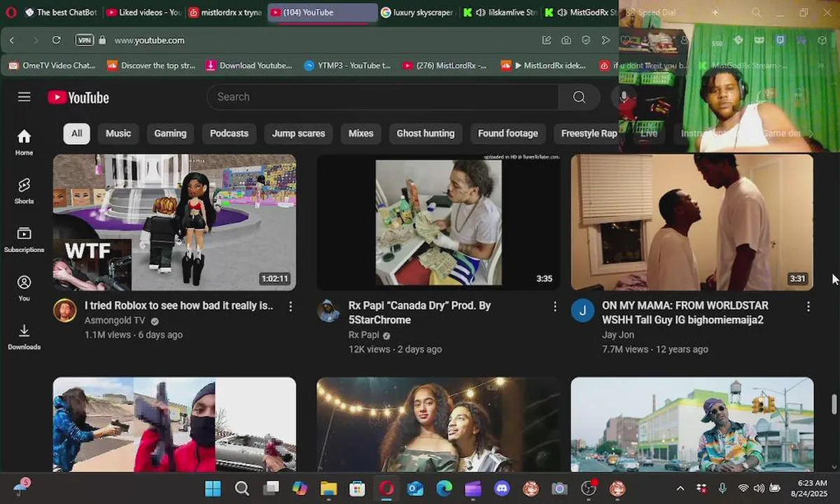Screen dimensions: 840x504
Task: Select the All filter chip
Action: click(x=76, y=133)
